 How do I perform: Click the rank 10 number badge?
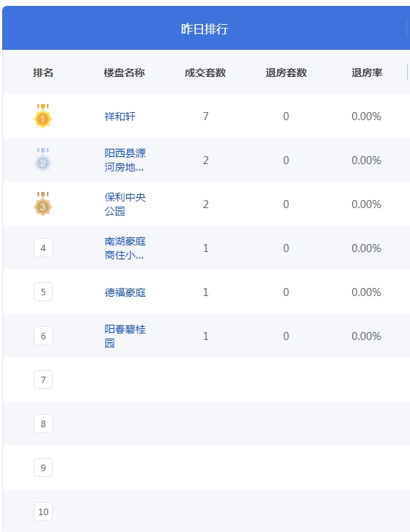[43, 511]
